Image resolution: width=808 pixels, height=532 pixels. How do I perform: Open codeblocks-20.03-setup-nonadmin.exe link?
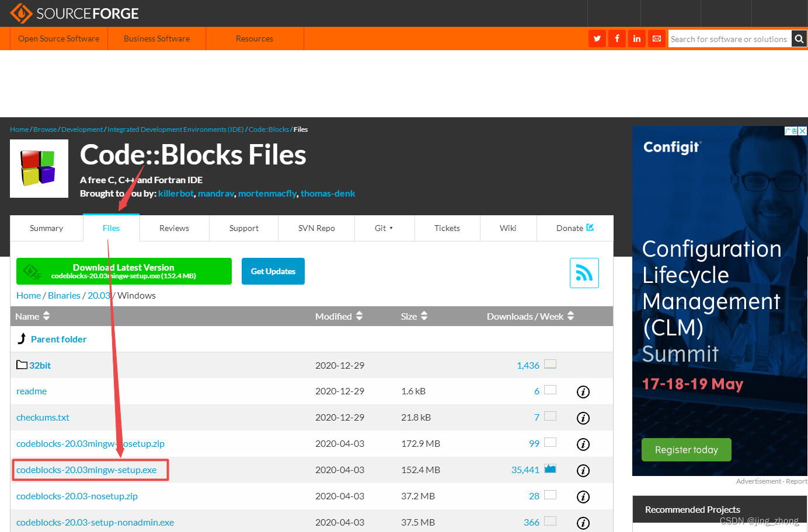coord(95,522)
